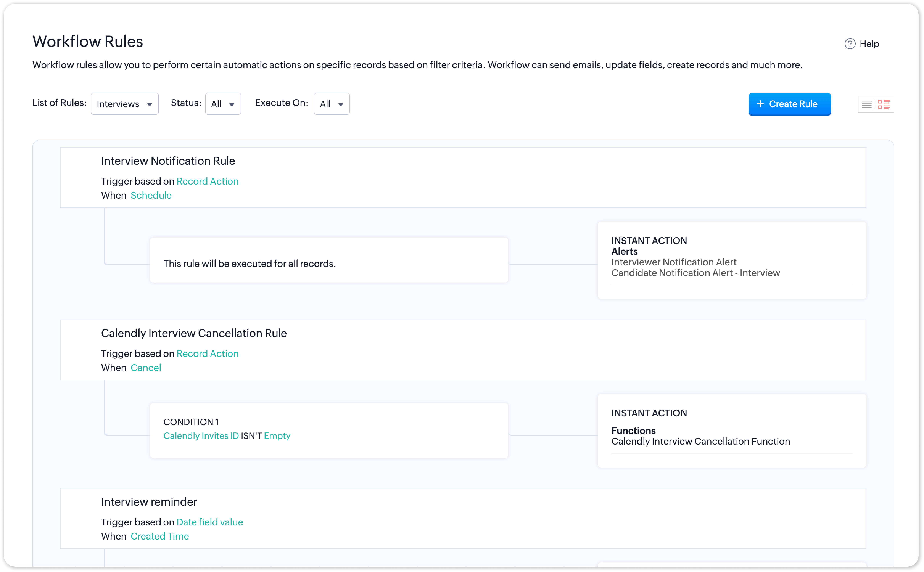The width and height of the screenshot is (924, 572).
Task: Open the Calendly Interview Cancellation Rule title
Action: [194, 333]
